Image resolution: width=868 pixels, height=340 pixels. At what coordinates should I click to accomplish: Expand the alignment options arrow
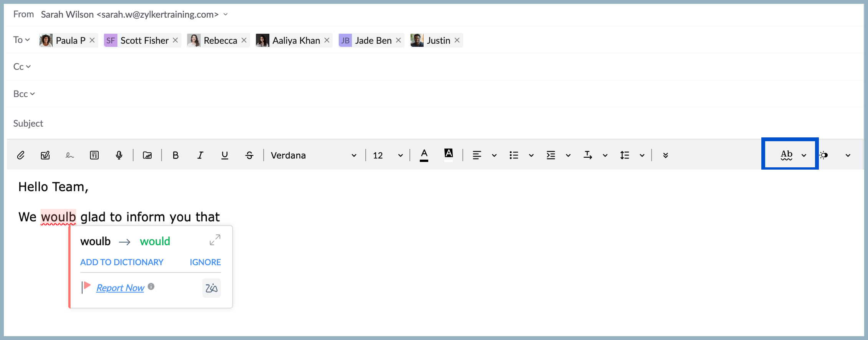pyautogui.click(x=494, y=155)
